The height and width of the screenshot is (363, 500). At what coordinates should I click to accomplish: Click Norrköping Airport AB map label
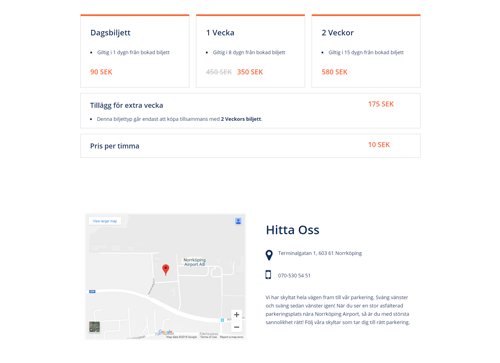pyautogui.click(x=195, y=262)
